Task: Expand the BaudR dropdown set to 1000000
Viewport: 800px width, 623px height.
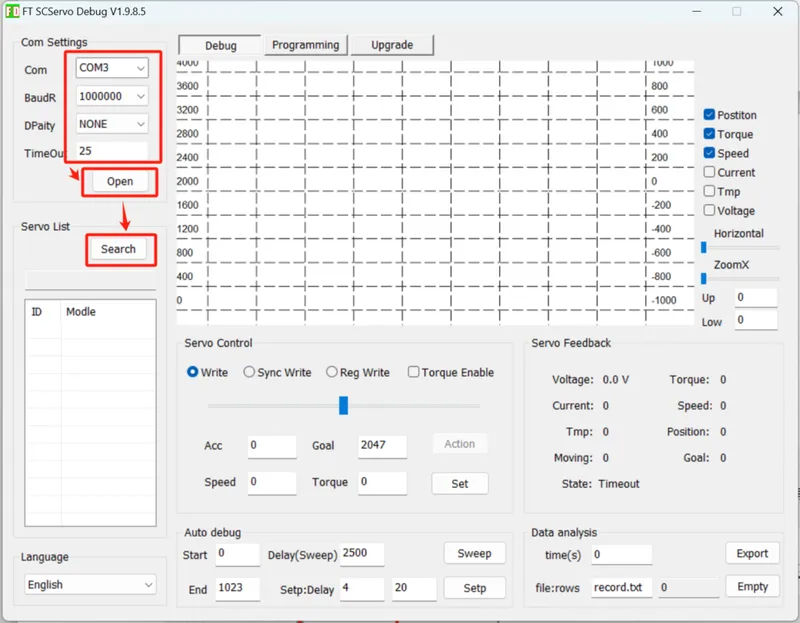Action: (112, 96)
